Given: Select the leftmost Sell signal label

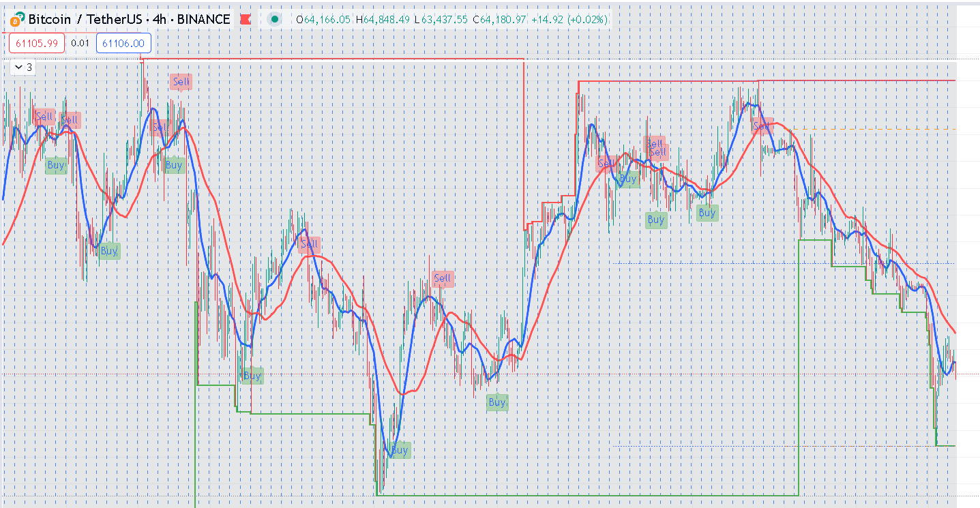Looking at the screenshot, I should 44,117.
